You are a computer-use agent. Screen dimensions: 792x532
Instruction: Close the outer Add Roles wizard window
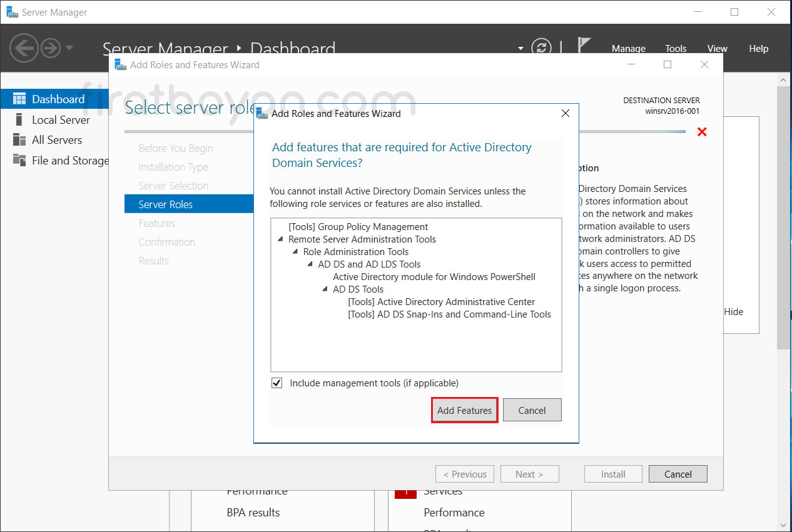pyautogui.click(x=704, y=64)
